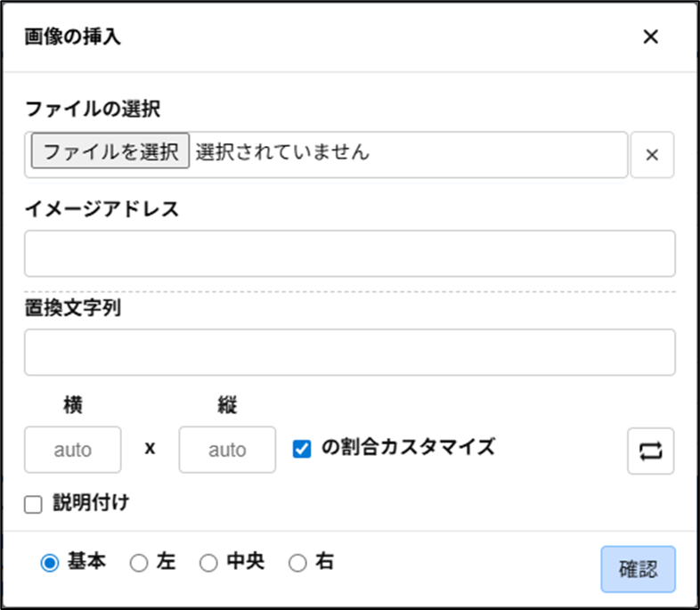The image size is (700, 610).
Task: Enable the 説明付け checkbox
Action: pyautogui.click(x=34, y=505)
